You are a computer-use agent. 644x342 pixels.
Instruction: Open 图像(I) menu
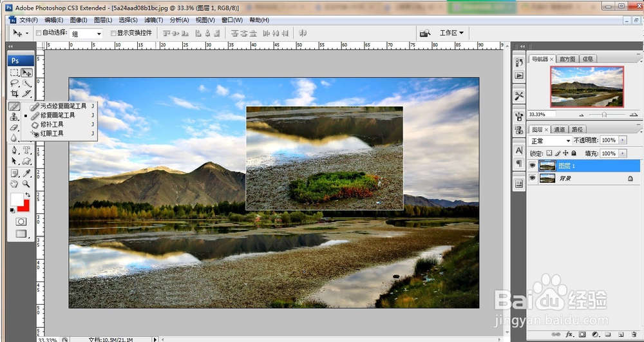point(79,20)
